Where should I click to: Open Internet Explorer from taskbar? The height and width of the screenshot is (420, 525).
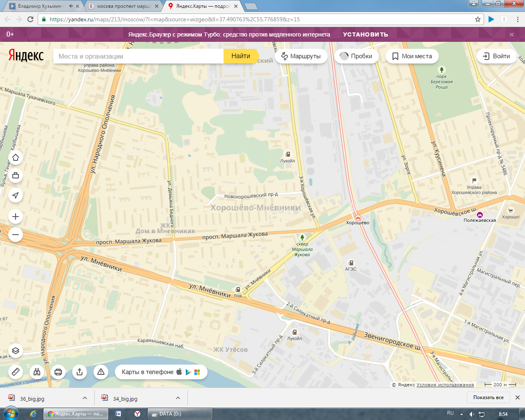(x=33, y=414)
